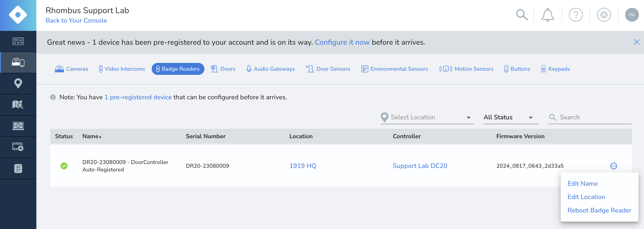This screenshot has height=229, width=644.
Task: Switch to the Cameras tab
Action: tap(71, 69)
